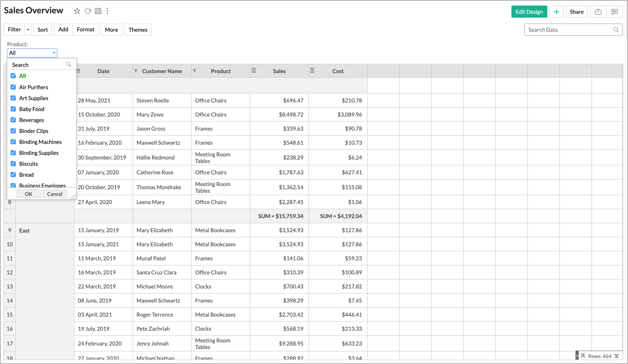This screenshot has width=628, height=364.
Task: Click the calendar icon on the Date column
Action: pos(77,71)
